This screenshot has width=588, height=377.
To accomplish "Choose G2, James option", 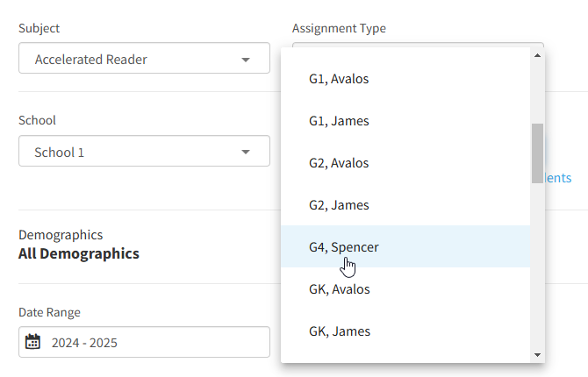I will [405, 205].
